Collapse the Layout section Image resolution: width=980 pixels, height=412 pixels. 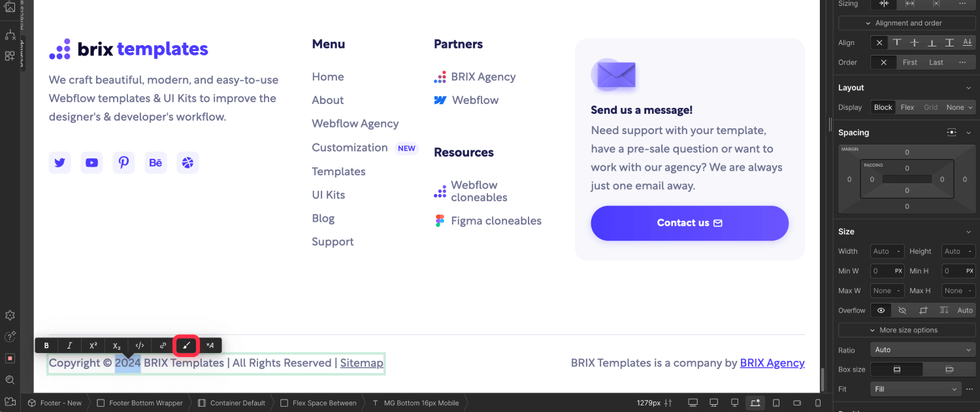point(968,88)
